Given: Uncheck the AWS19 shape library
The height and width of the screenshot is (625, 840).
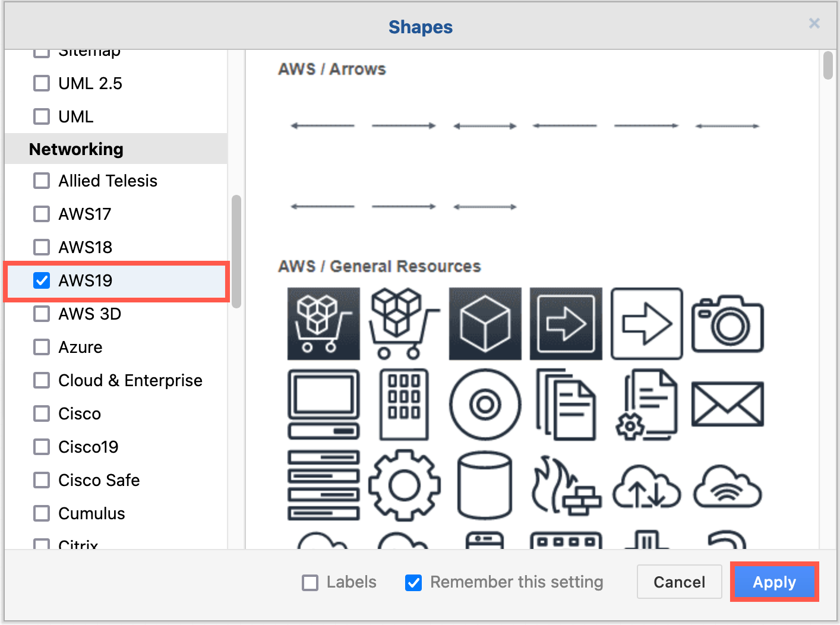Looking at the screenshot, I should click(x=42, y=280).
